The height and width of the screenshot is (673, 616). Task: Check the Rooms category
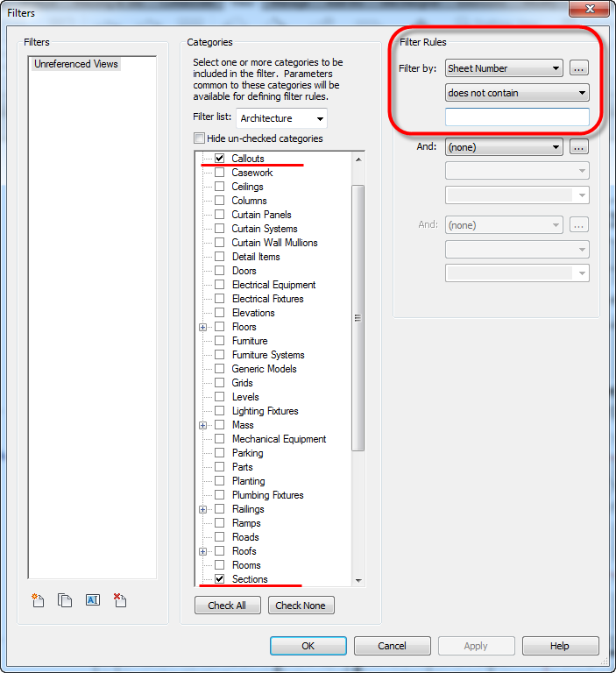pos(219,565)
